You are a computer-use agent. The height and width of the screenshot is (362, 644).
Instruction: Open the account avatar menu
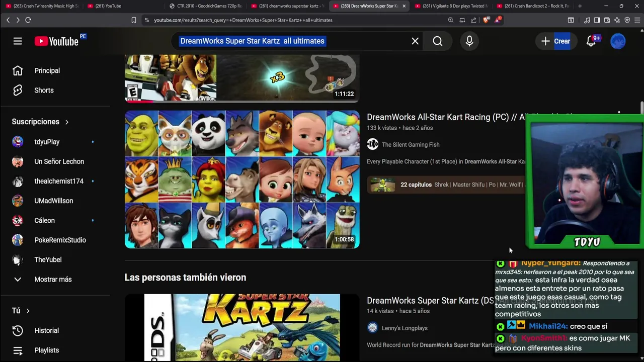point(618,41)
